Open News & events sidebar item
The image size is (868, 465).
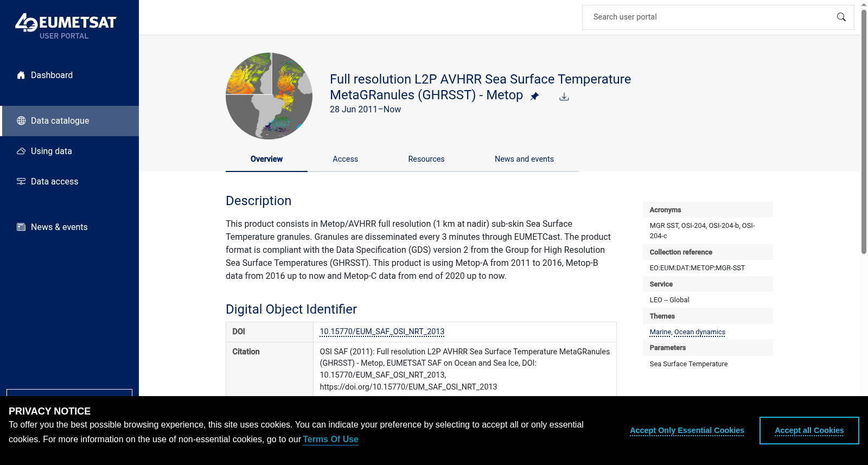[x=69, y=227]
